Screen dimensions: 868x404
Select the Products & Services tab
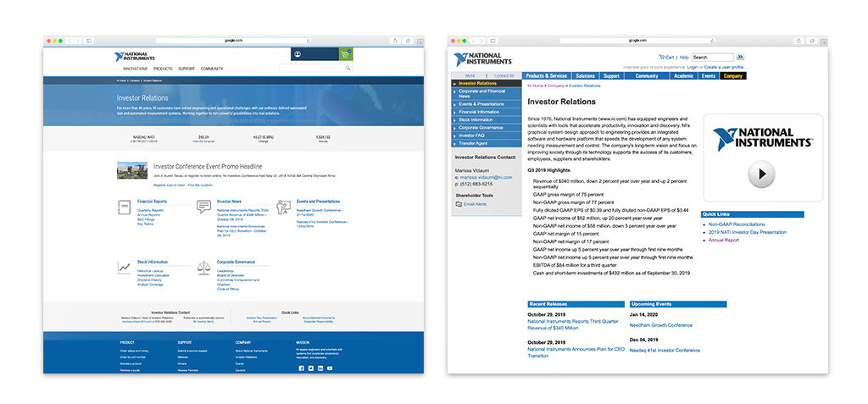click(x=547, y=76)
